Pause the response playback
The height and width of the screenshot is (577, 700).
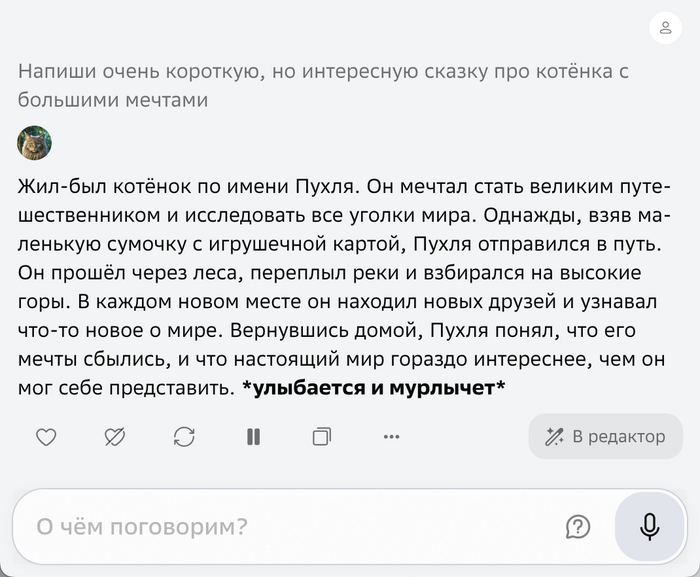point(253,436)
